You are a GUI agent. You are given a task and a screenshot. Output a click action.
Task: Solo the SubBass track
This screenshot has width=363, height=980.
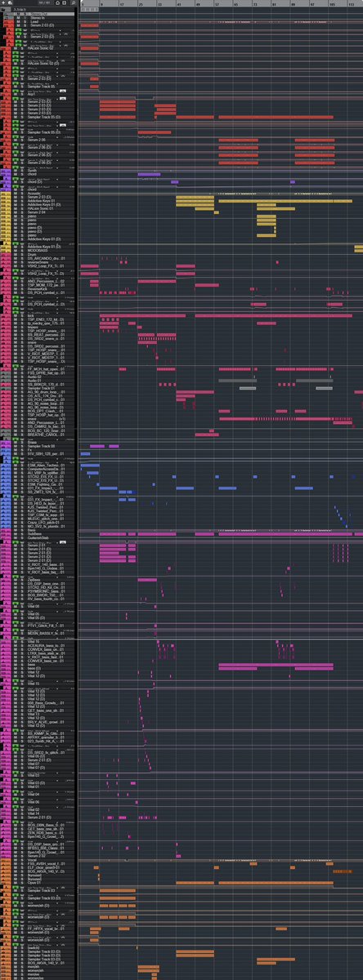(x=22, y=534)
